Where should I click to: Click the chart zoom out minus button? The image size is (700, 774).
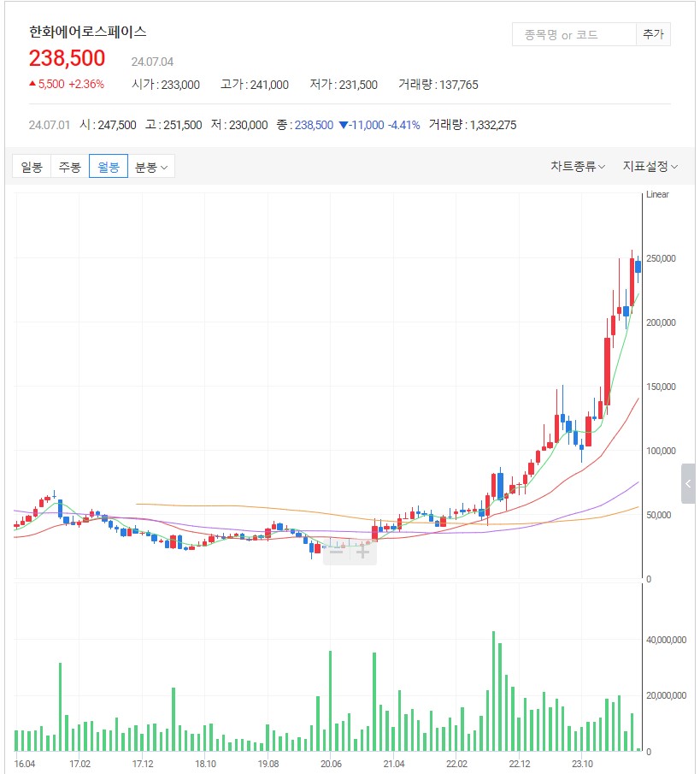(336, 552)
